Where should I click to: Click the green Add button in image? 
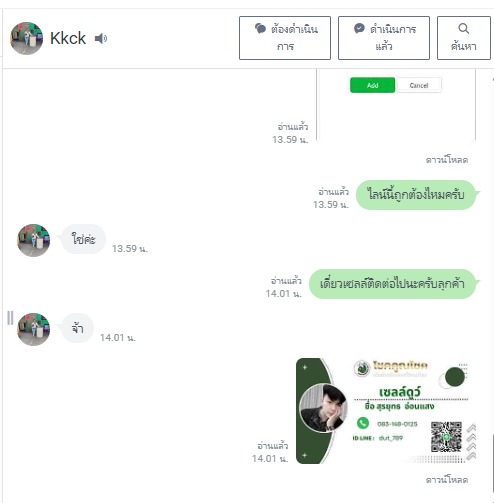pos(372,85)
